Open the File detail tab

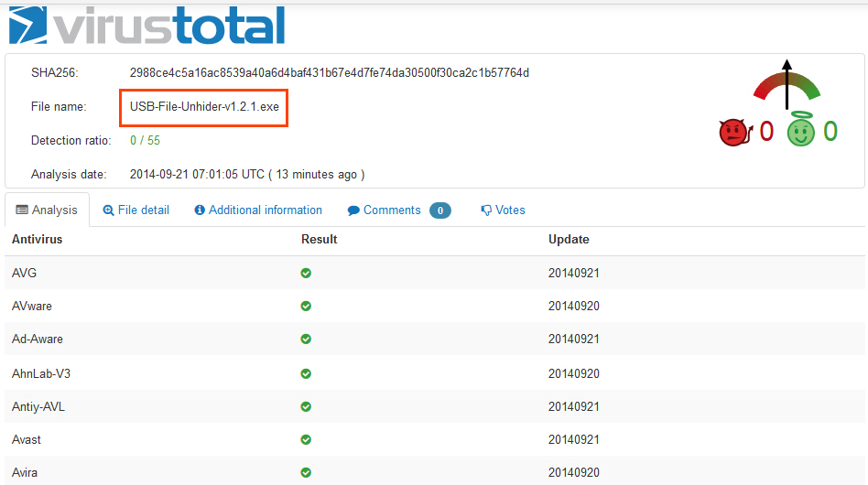(x=136, y=210)
